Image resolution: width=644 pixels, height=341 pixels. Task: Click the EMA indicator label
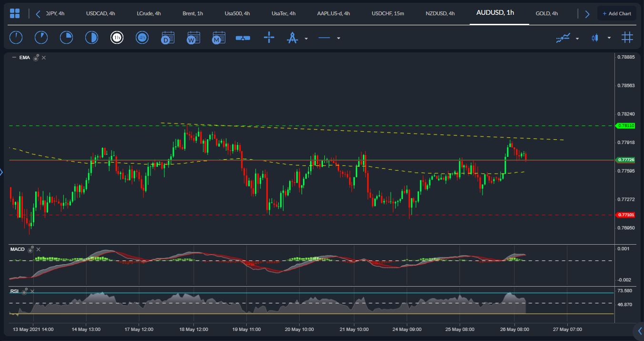pyautogui.click(x=25, y=58)
